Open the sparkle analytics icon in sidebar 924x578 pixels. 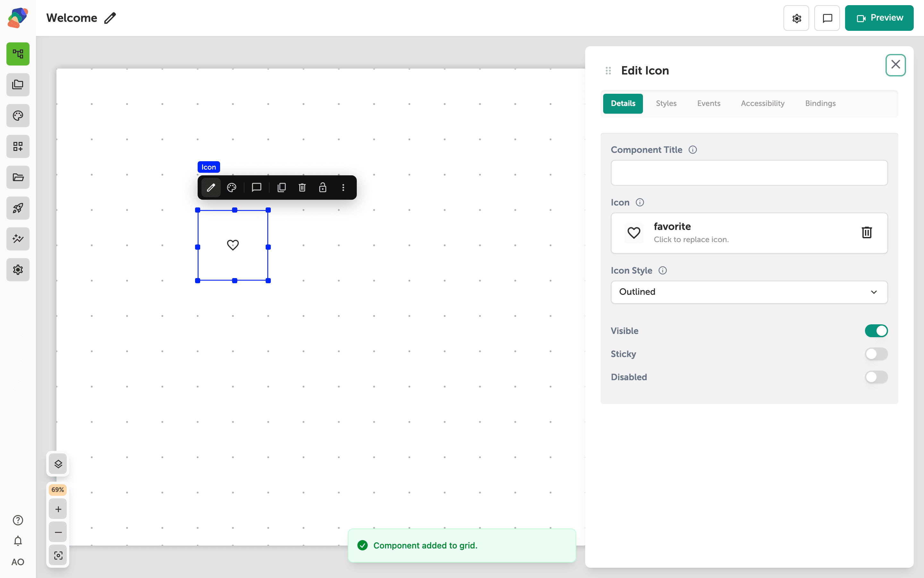pyautogui.click(x=18, y=239)
